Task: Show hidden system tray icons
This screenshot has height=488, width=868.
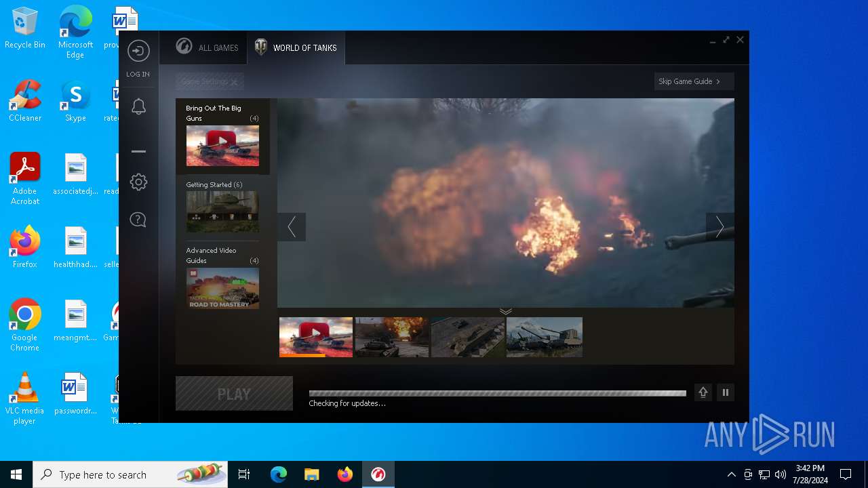Action: click(731, 474)
